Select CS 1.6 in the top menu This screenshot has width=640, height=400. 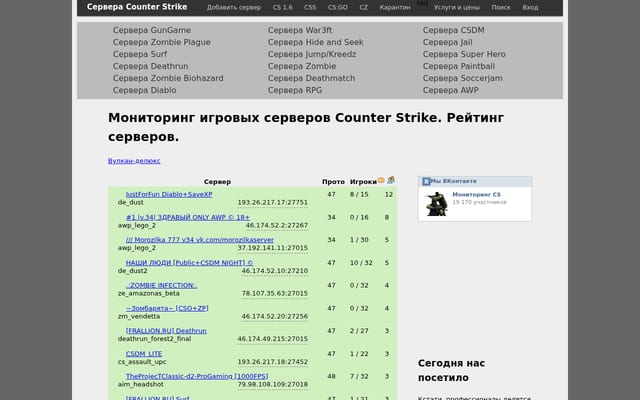click(282, 7)
